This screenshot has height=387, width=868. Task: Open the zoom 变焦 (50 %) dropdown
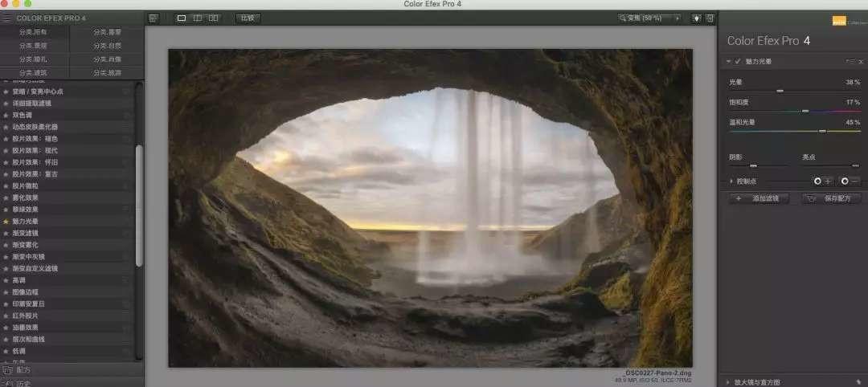click(x=650, y=18)
